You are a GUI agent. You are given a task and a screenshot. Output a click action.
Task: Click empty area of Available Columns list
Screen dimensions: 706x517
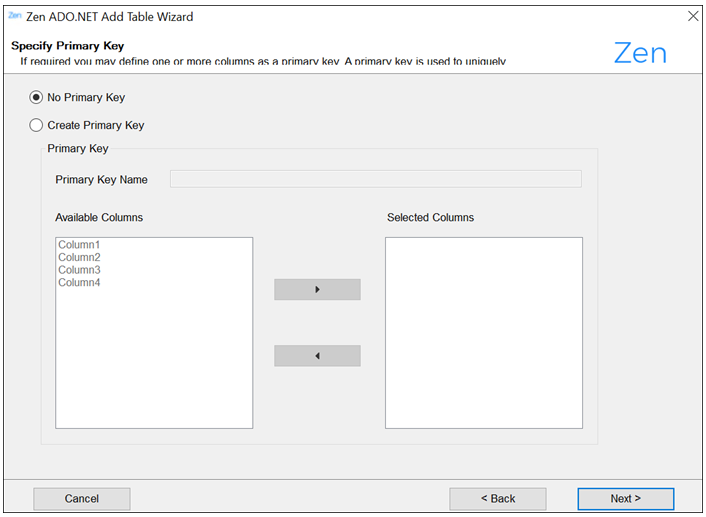pos(153,360)
